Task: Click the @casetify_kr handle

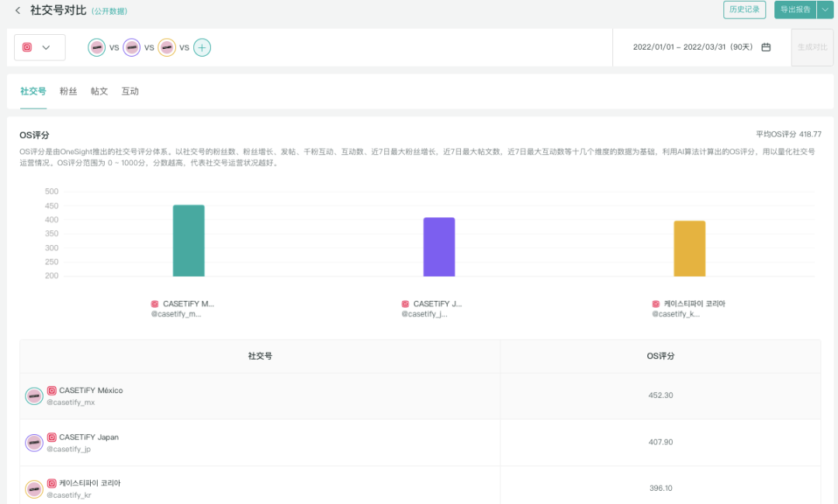Action: click(68, 495)
